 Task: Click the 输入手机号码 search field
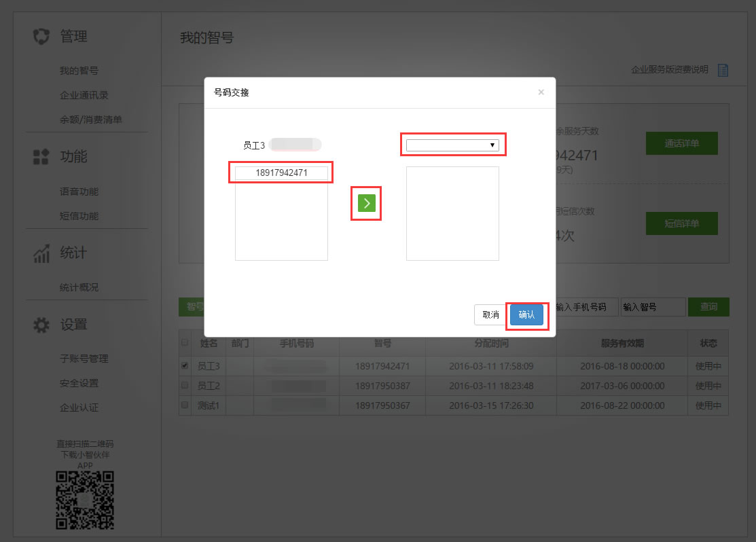pos(587,307)
